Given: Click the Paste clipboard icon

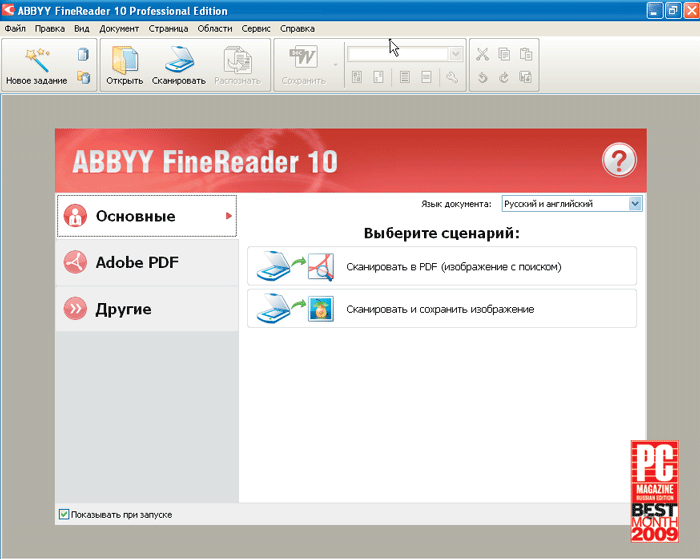Looking at the screenshot, I should [x=525, y=54].
